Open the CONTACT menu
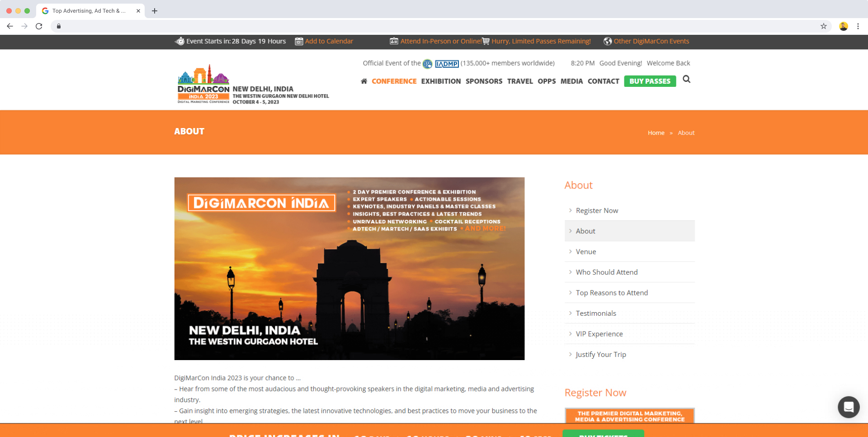The width and height of the screenshot is (868, 437). pos(604,81)
